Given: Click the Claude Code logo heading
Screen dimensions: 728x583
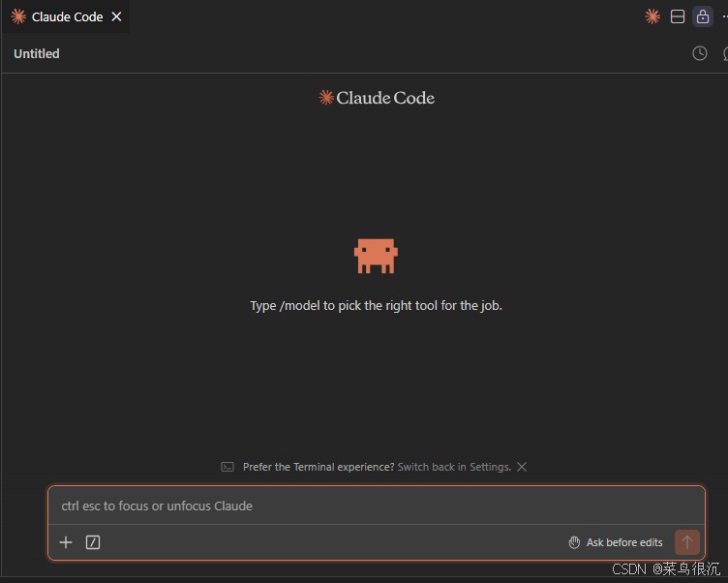Looking at the screenshot, I should pyautogui.click(x=376, y=98).
